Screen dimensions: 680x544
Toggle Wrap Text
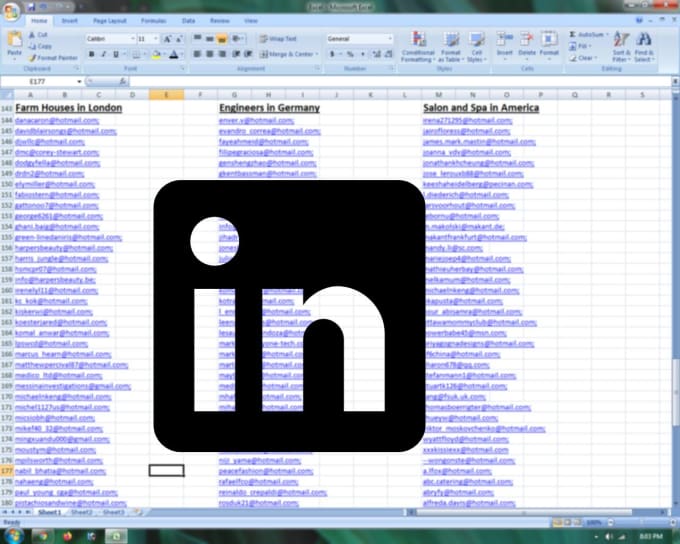[x=278, y=39]
